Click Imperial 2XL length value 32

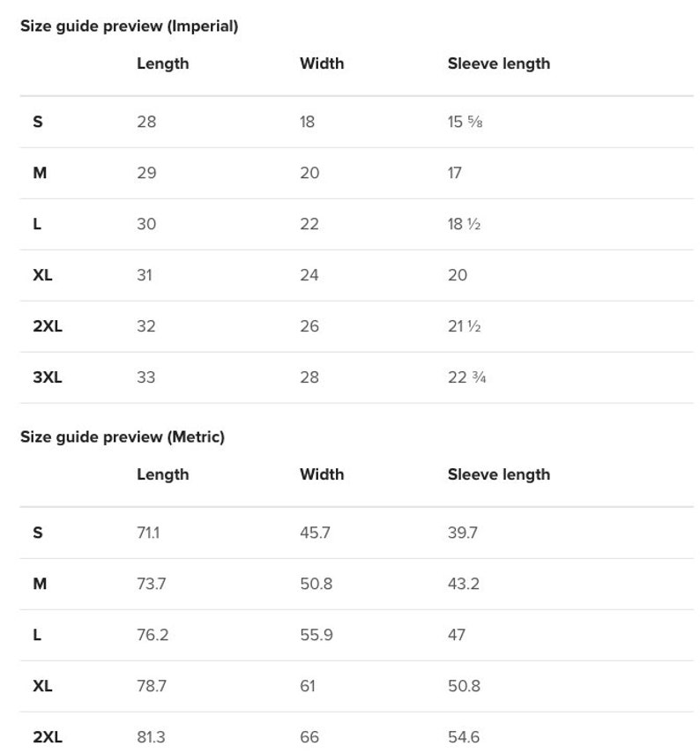point(146,326)
